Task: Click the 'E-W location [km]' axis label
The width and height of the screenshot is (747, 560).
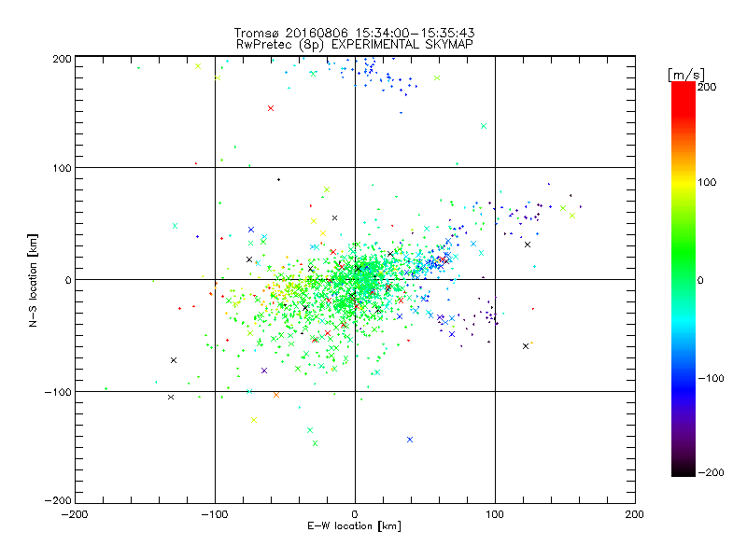Action: [x=354, y=526]
